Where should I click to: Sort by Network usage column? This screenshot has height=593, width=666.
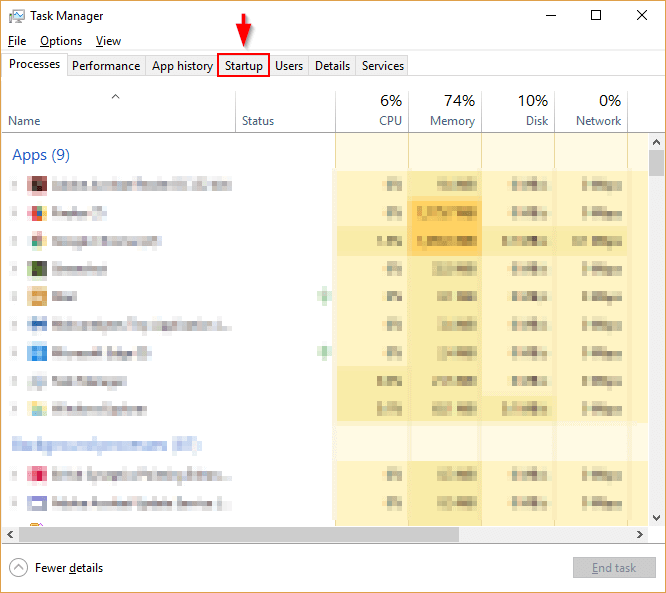[x=591, y=112]
